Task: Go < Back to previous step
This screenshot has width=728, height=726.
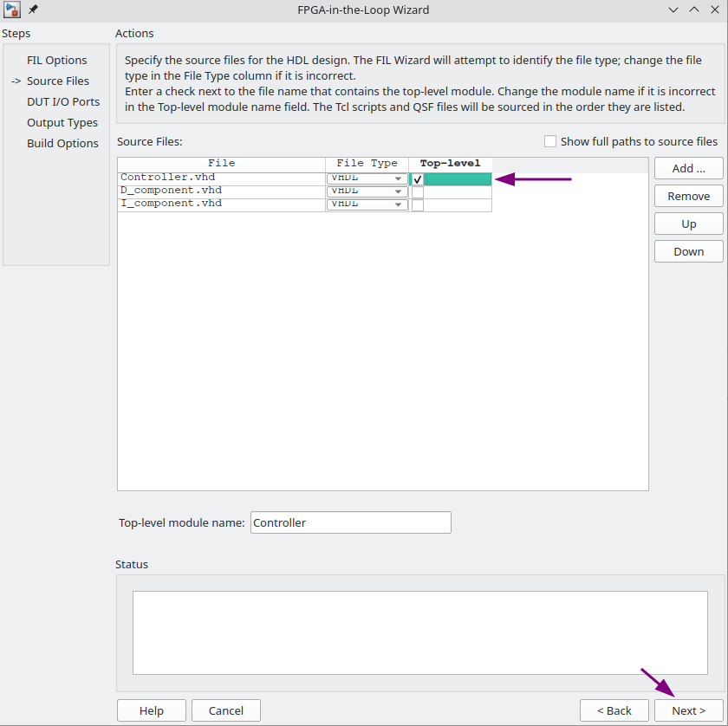Action: [x=614, y=710]
